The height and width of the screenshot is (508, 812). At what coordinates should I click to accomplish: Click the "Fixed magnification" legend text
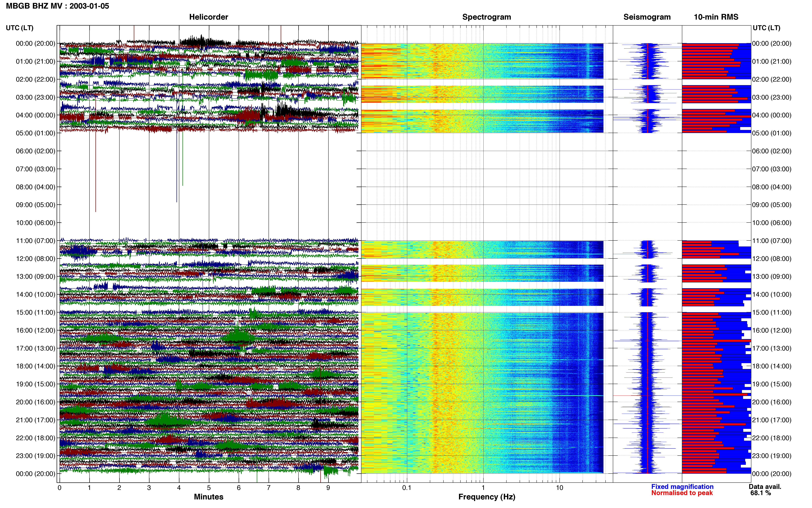click(682, 486)
